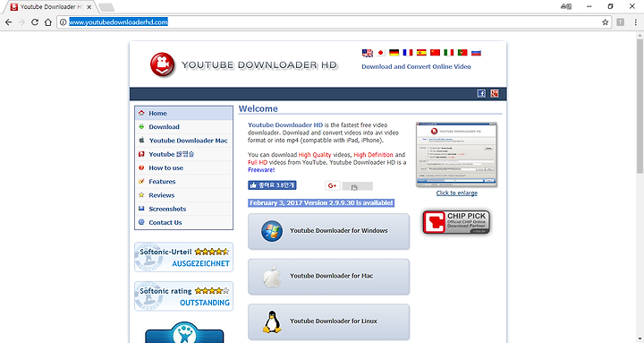This screenshot has width=644, height=343.
Task: Select the Spanish flag language
Action: point(421,53)
